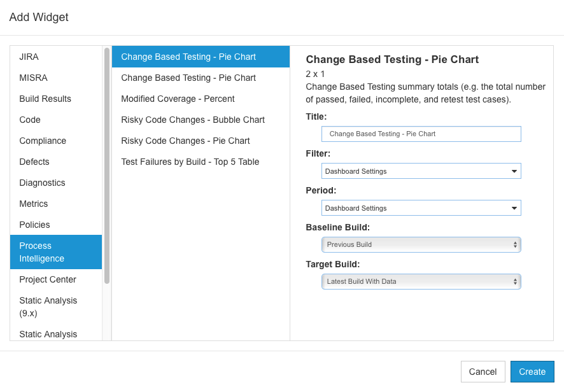Click the Cancel button
564x392 pixels.
tap(483, 372)
